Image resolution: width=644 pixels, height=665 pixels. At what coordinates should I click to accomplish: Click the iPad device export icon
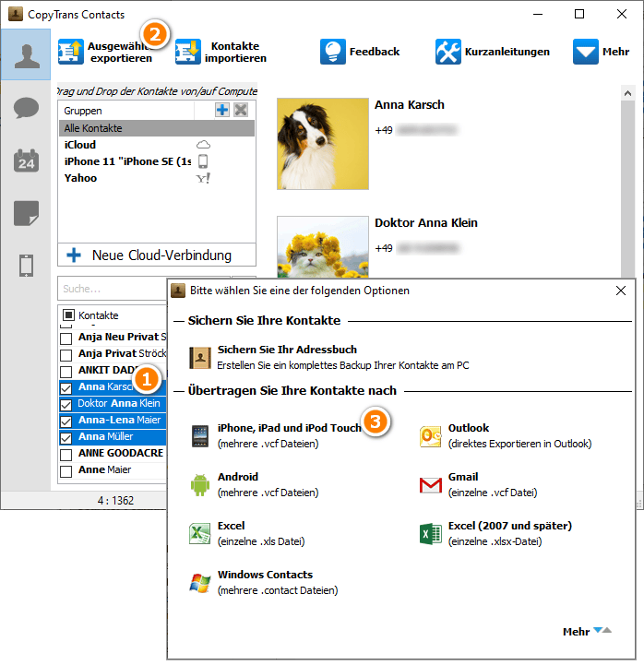click(x=200, y=436)
